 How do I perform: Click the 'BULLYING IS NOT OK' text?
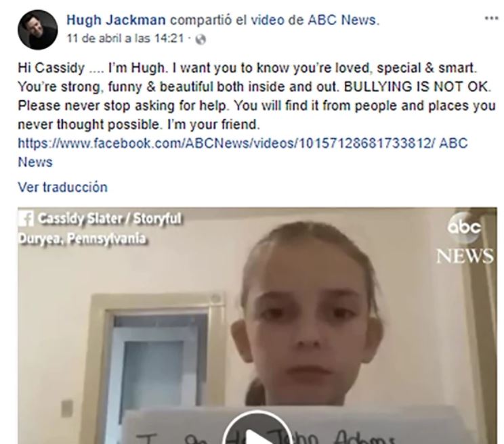tap(416, 87)
